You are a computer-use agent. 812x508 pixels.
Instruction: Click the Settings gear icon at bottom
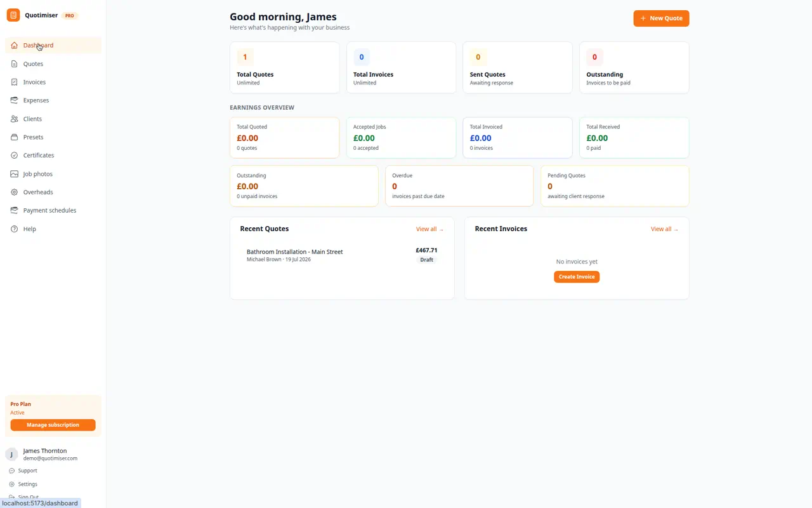pos(11,484)
